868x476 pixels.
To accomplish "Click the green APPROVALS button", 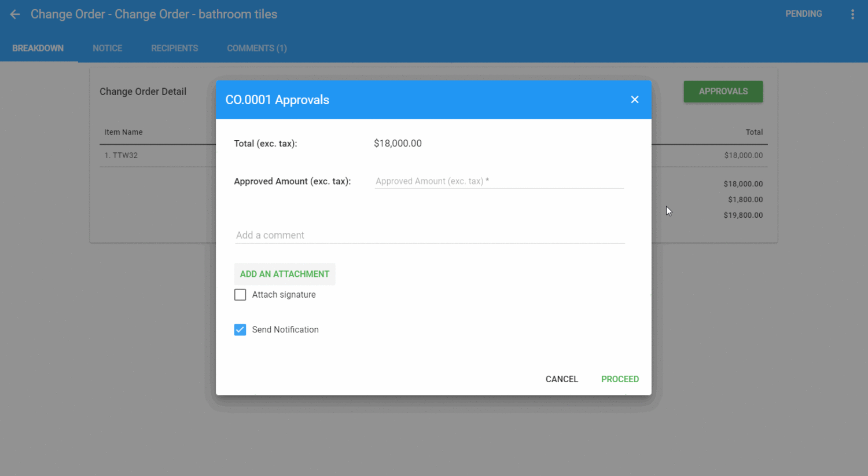I will [x=723, y=91].
